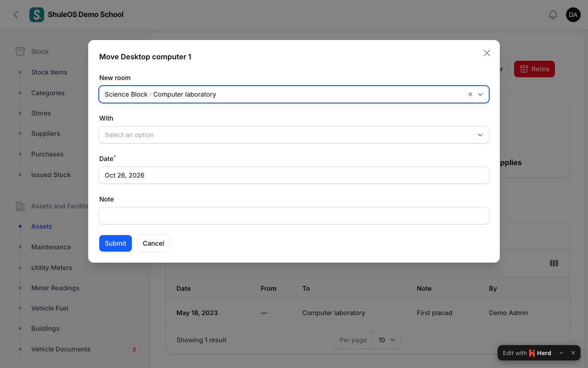Open the Per page count dropdown

tap(387, 340)
